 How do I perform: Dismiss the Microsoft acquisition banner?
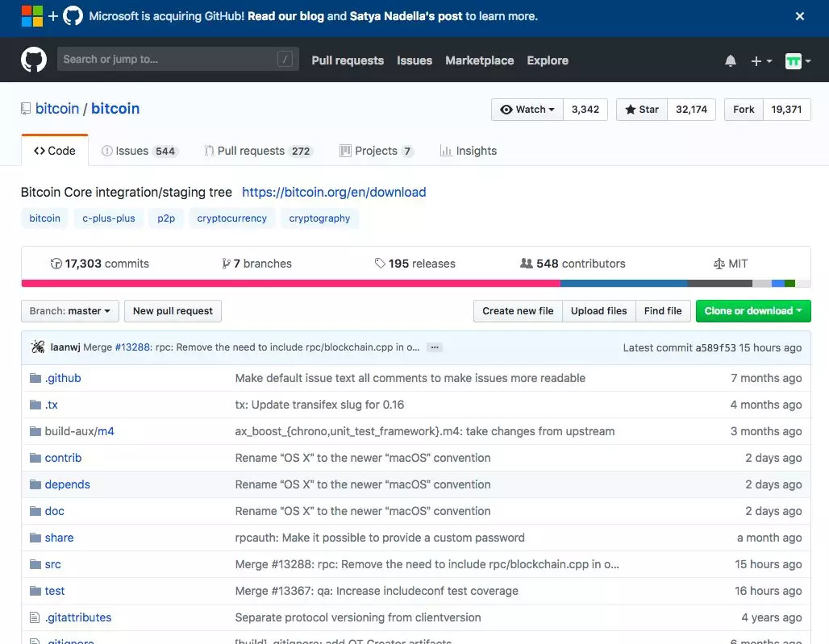point(800,16)
